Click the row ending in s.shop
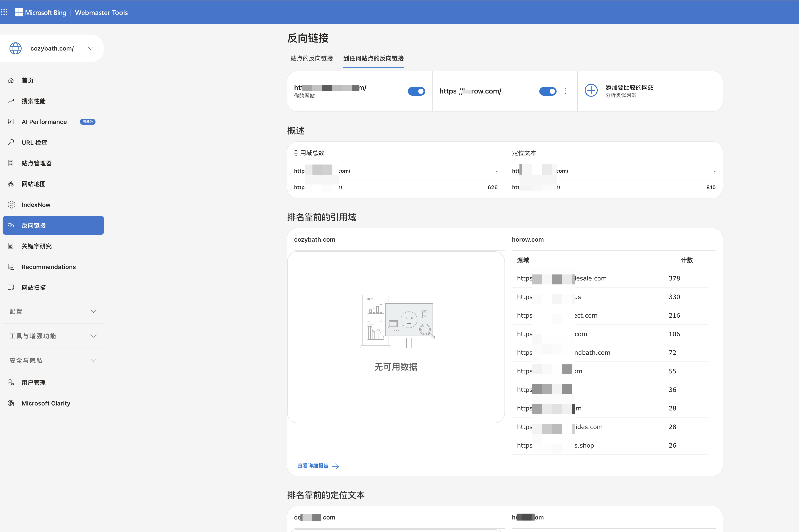This screenshot has width=799, height=532. point(610,445)
